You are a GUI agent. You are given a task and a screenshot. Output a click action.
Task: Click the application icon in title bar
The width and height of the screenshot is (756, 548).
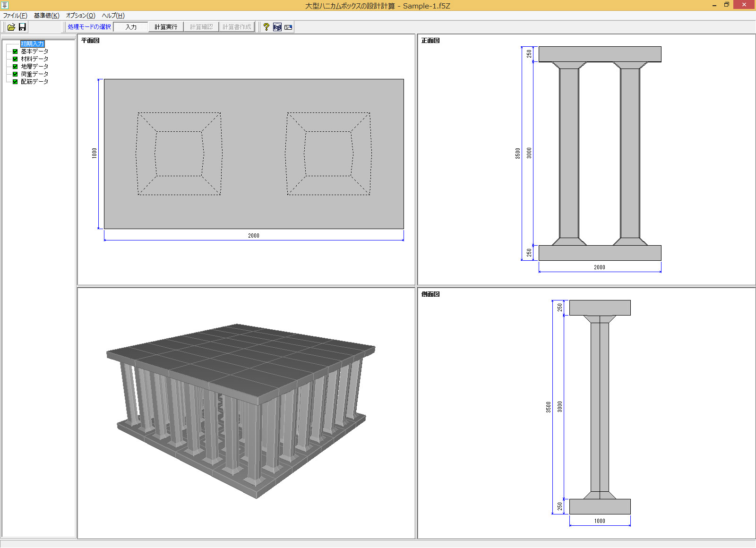pos(5,5)
